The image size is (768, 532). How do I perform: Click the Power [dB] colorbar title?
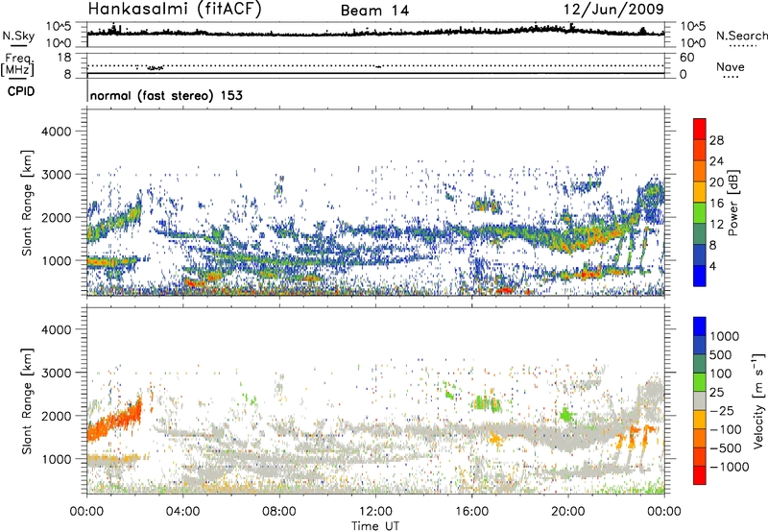coord(732,203)
